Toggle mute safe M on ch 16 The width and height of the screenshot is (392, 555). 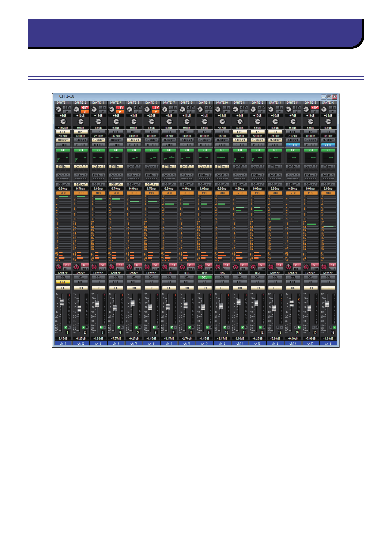pos(335,327)
